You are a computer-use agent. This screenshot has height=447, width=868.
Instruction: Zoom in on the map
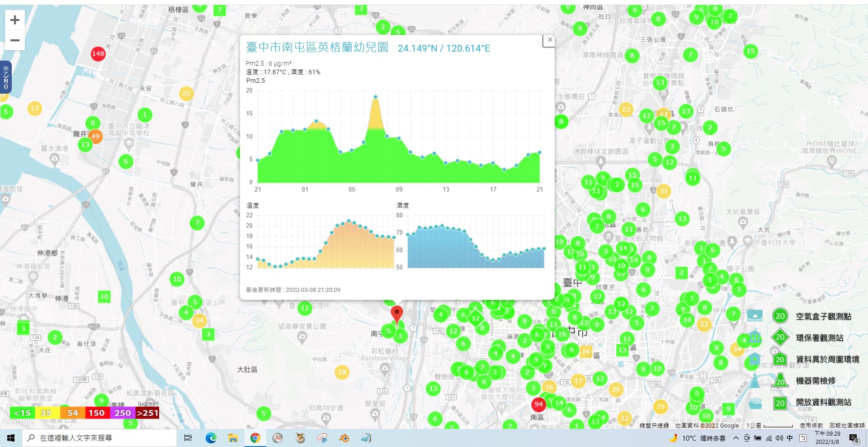tap(15, 20)
